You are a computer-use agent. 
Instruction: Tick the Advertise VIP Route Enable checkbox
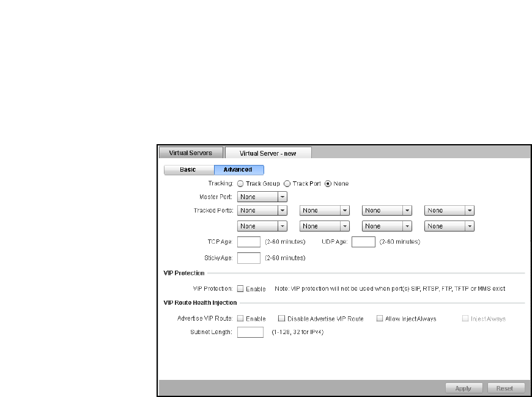[x=240, y=319]
